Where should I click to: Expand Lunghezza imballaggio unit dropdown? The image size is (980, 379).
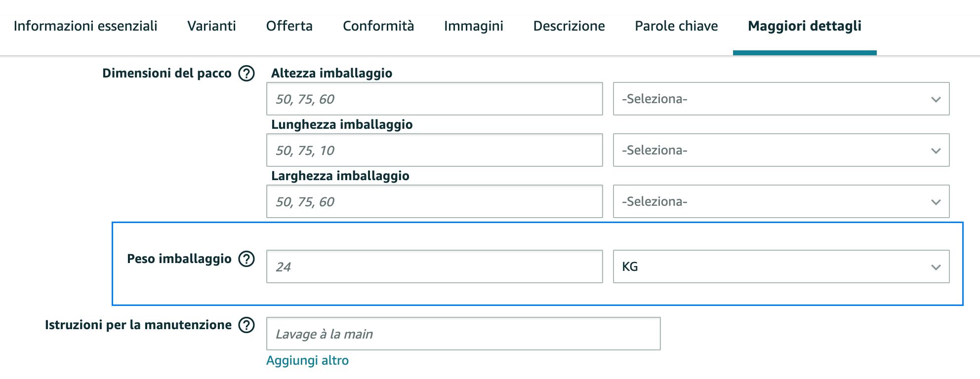[781, 150]
